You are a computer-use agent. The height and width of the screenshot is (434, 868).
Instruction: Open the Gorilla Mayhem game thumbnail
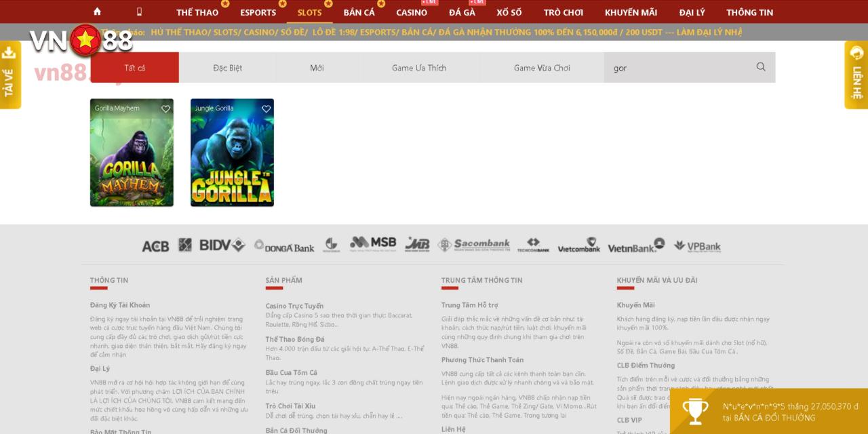tap(132, 153)
